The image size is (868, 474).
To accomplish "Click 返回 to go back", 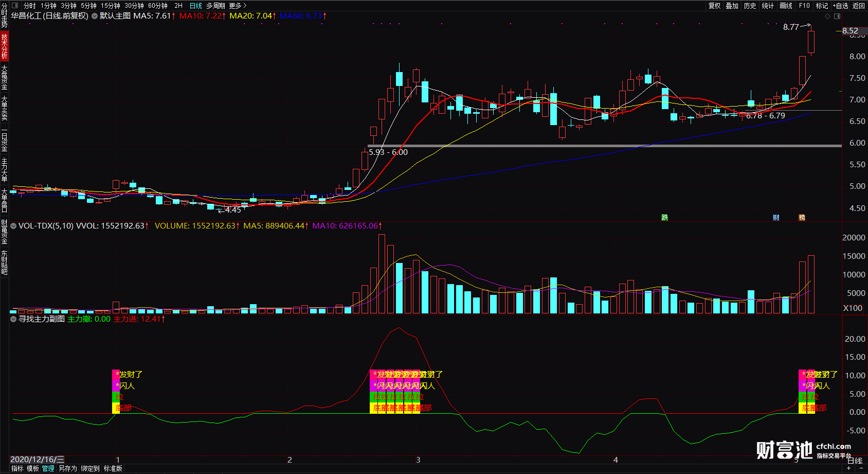I will (x=859, y=6).
